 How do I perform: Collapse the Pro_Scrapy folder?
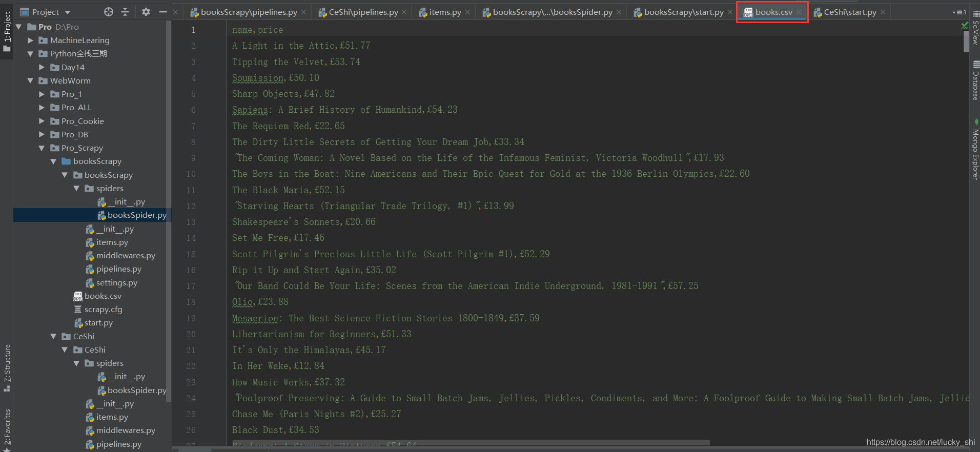(x=42, y=148)
